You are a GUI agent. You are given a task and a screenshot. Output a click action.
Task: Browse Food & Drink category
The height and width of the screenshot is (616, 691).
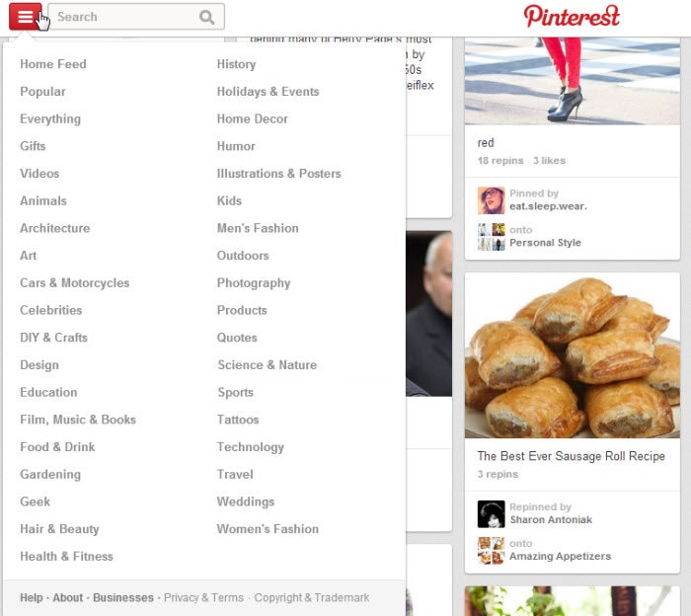[x=57, y=447]
